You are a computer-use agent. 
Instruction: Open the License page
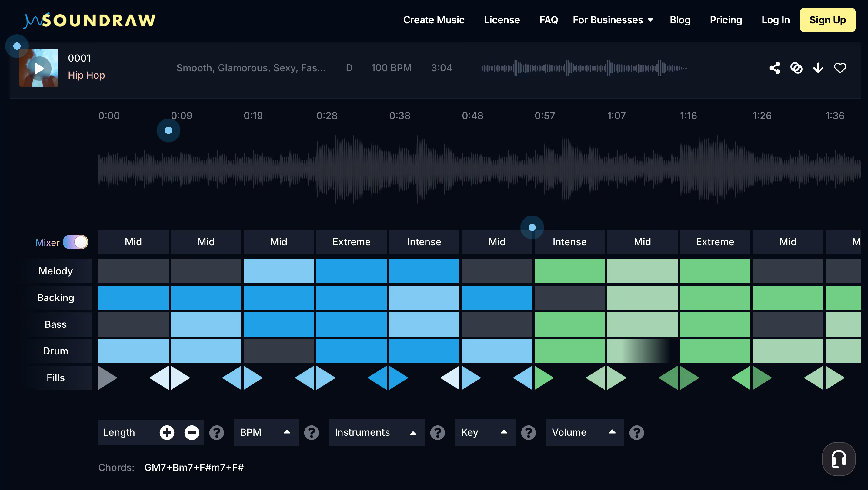tap(502, 20)
